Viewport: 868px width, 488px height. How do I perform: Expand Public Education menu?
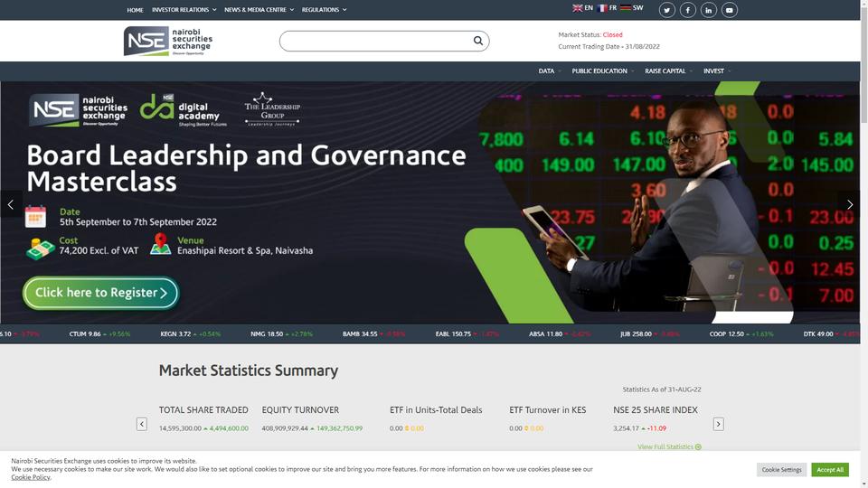tap(602, 70)
